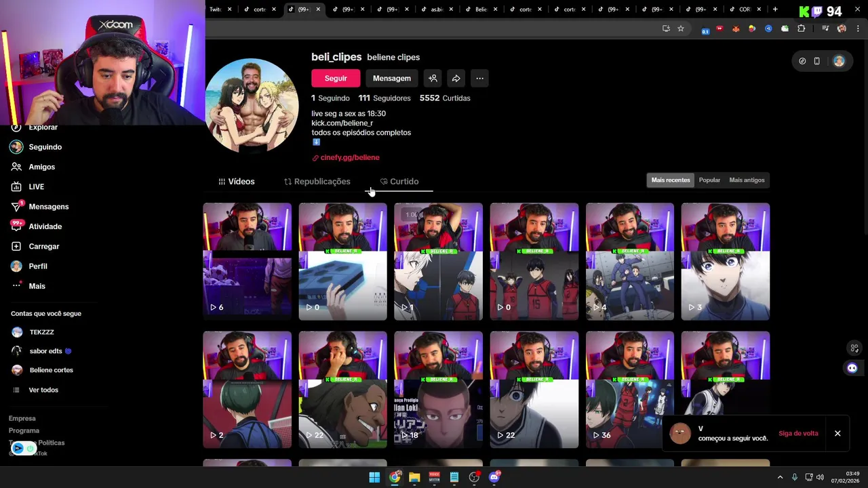The height and width of the screenshot is (488, 868).
Task: Select the Popular sort option
Action: tap(709, 180)
